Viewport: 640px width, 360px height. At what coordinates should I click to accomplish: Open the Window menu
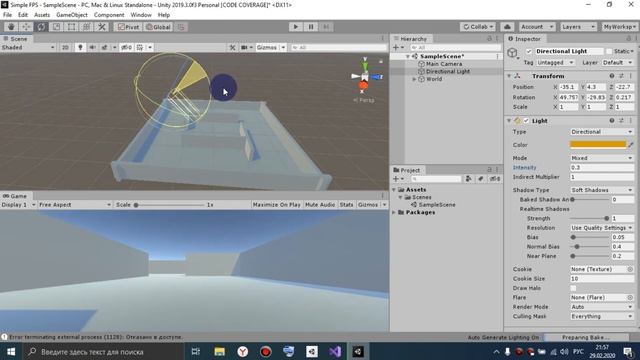pyautogui.click(x=141, y=15)
